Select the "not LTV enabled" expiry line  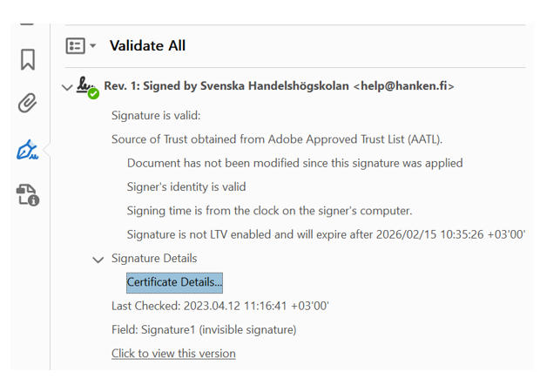point(326,234)
